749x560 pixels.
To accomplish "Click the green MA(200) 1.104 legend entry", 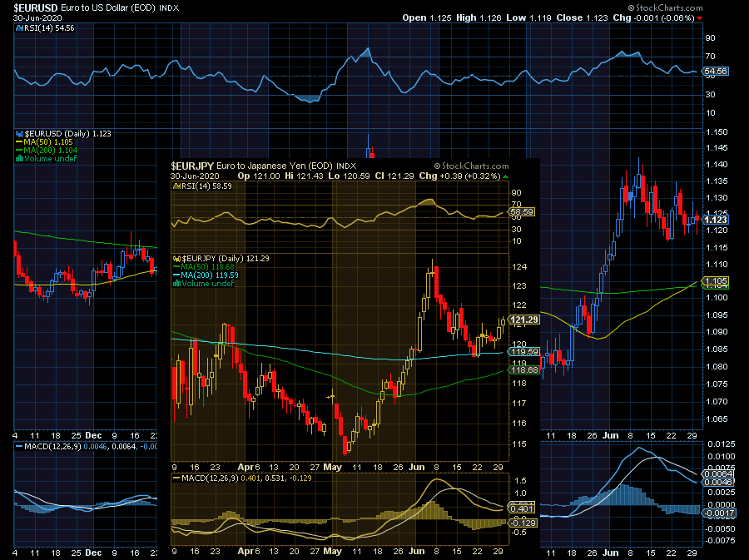I will 47,151.
